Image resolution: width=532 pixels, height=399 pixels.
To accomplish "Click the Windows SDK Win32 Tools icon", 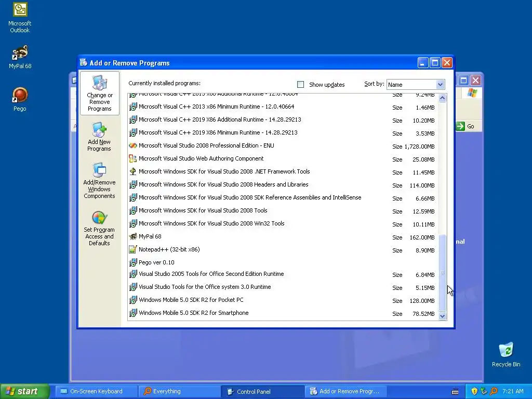I will 133,223.
